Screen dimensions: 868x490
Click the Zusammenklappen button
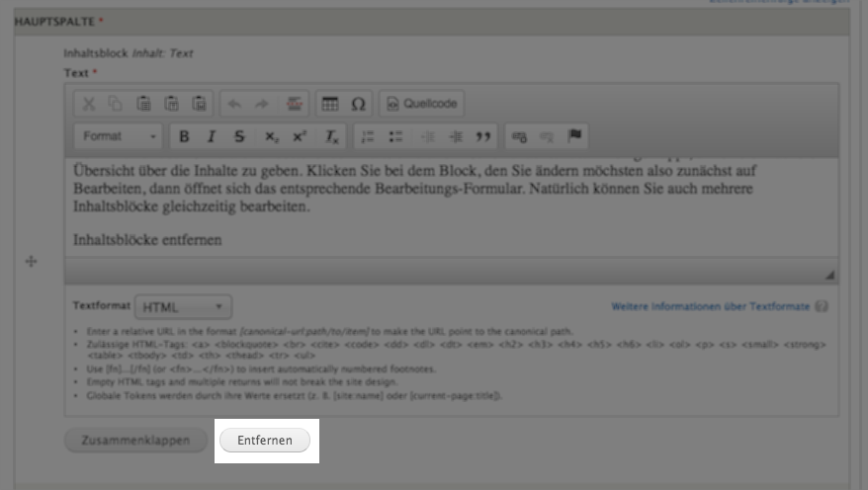pyautogui.click(x=136, y=441)
